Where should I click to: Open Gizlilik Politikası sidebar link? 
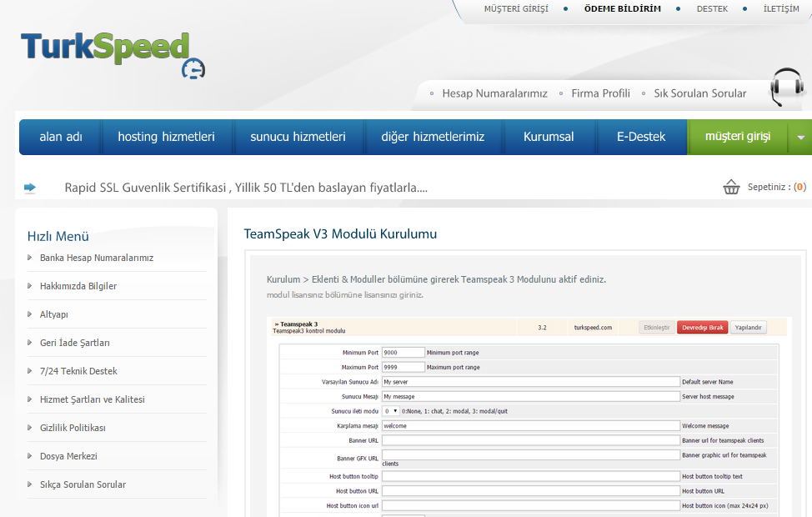(73, 428)
